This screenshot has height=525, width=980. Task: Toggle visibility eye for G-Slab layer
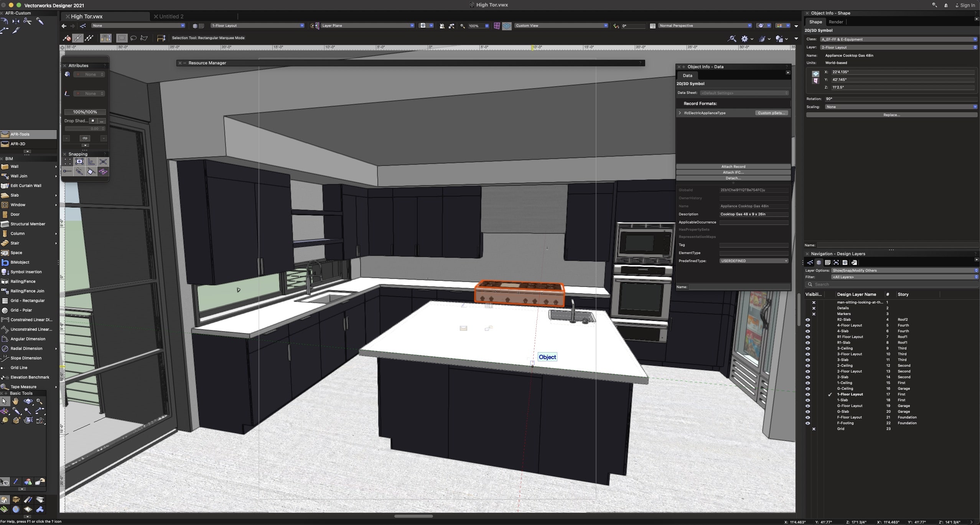(808, 412)
